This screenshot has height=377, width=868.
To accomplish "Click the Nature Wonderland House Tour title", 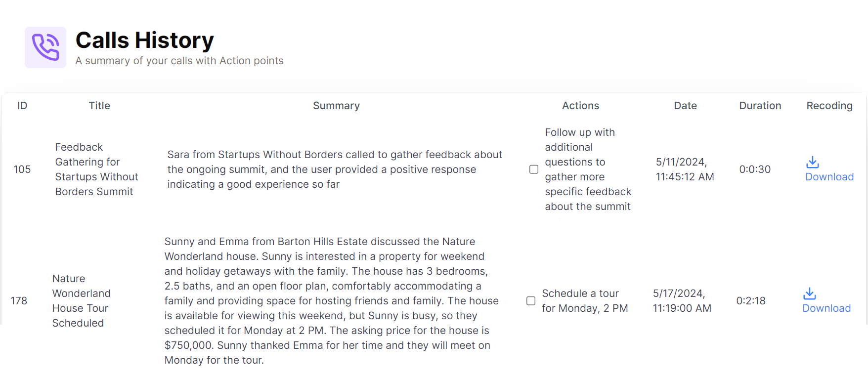I will pos(82,301).
